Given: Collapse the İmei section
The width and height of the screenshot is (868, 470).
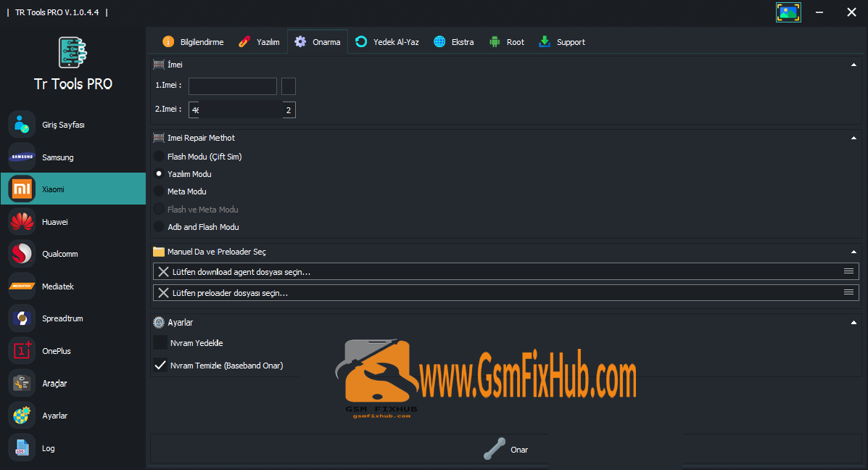Looking at the screenshot, I should point(853,65).
